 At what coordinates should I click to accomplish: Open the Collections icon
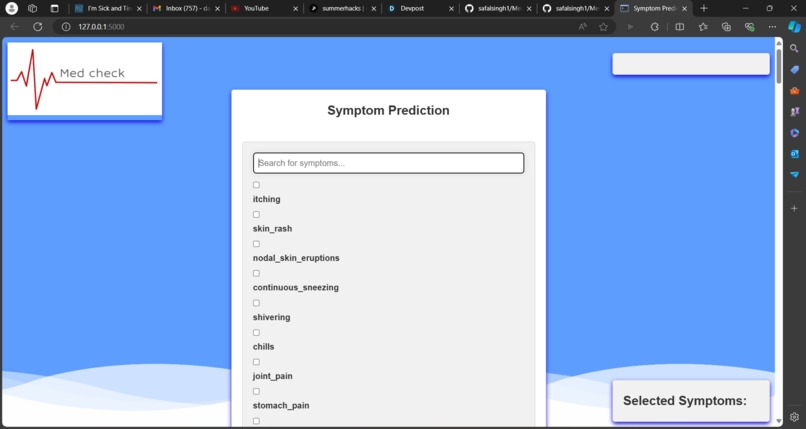pos(726,27)
